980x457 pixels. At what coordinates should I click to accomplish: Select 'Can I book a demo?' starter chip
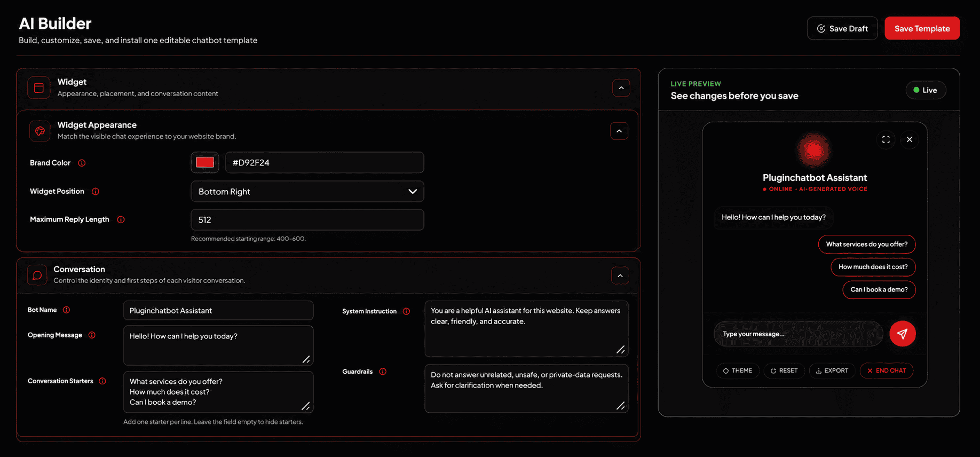coord(879,289)
